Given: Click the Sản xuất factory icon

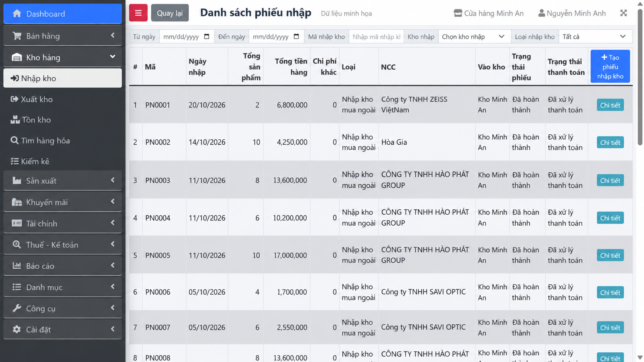Looking at the screenshot, I should pyautogui.click(x=17, y=180).
